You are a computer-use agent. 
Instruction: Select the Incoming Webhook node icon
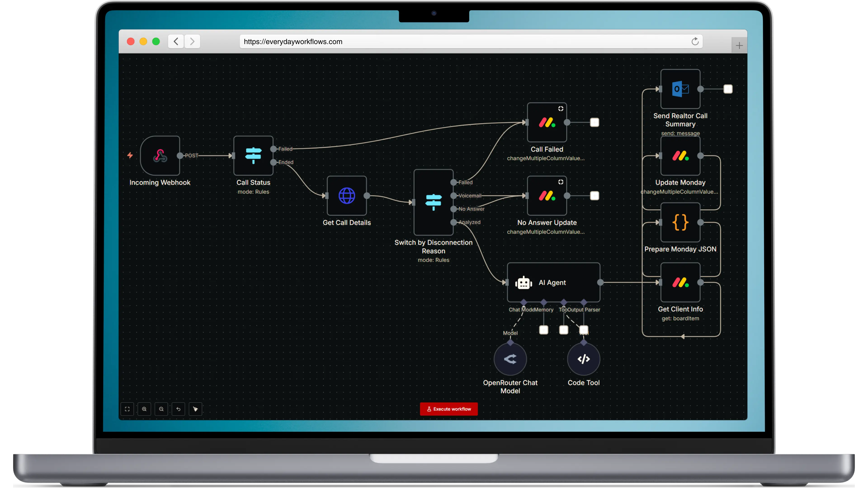pos(160,156)
